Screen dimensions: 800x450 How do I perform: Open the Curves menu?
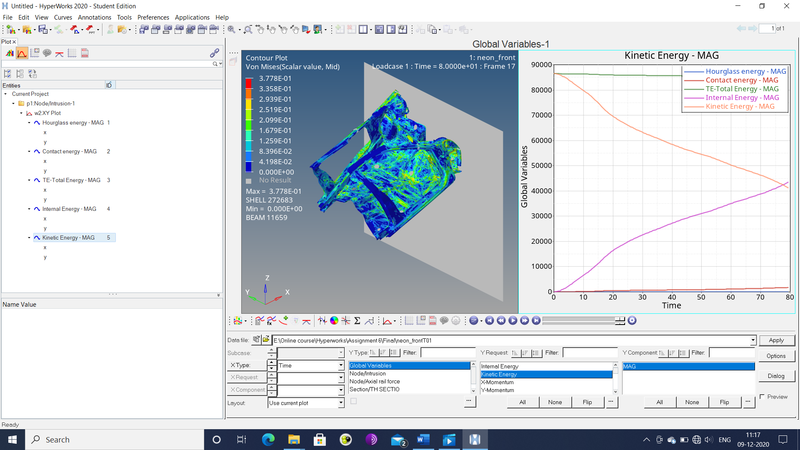[x=62, y=17]
